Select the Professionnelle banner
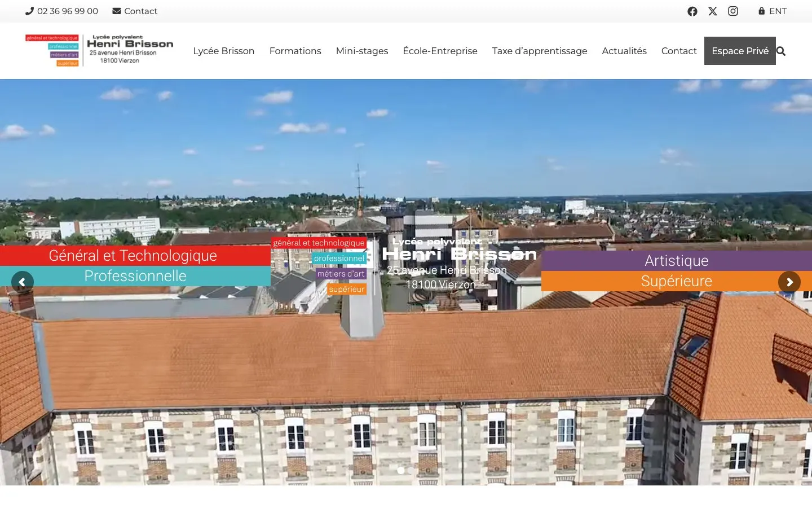Image resolution: width=812 pixels, height=508 pixels. point(135,276)
